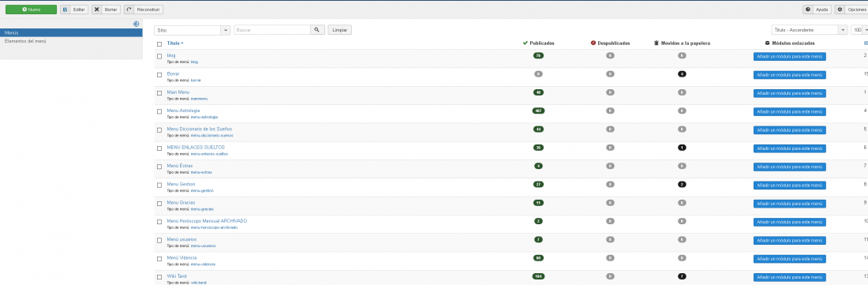Check the MENU ENLACES SUELTOS row checkbox

click(159, 148)
